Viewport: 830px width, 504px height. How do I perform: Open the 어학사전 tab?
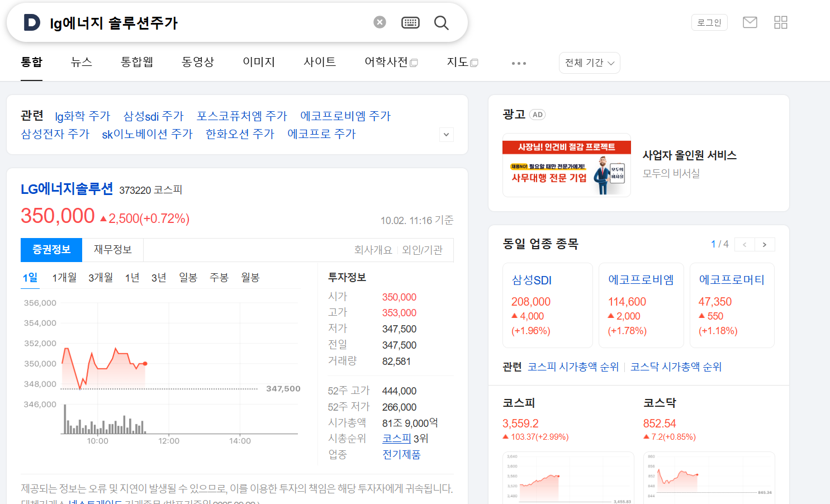(x=391, y=62)
